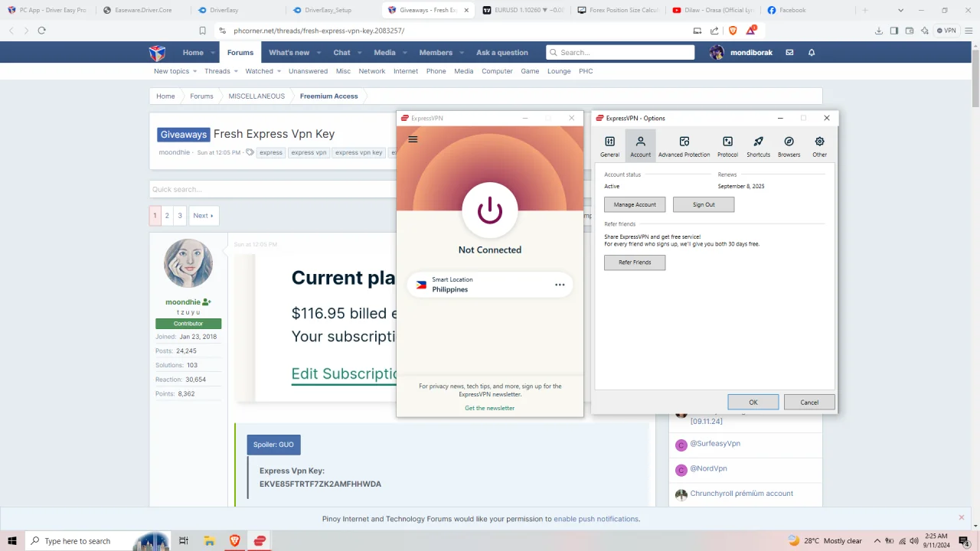Open Advanced Protection settings in ExpressVPN Options
Viewport: 980px width, 551px height.
[x=684, y=145]
